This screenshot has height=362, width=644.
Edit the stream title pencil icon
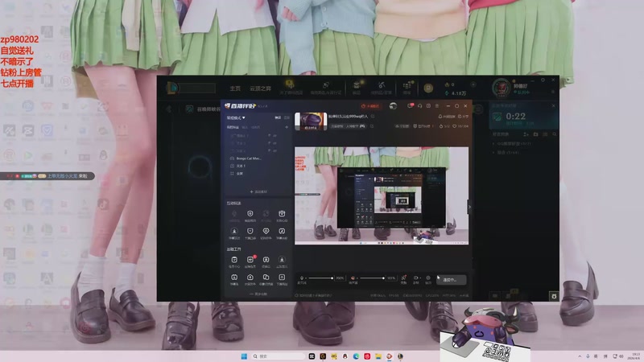373,117
